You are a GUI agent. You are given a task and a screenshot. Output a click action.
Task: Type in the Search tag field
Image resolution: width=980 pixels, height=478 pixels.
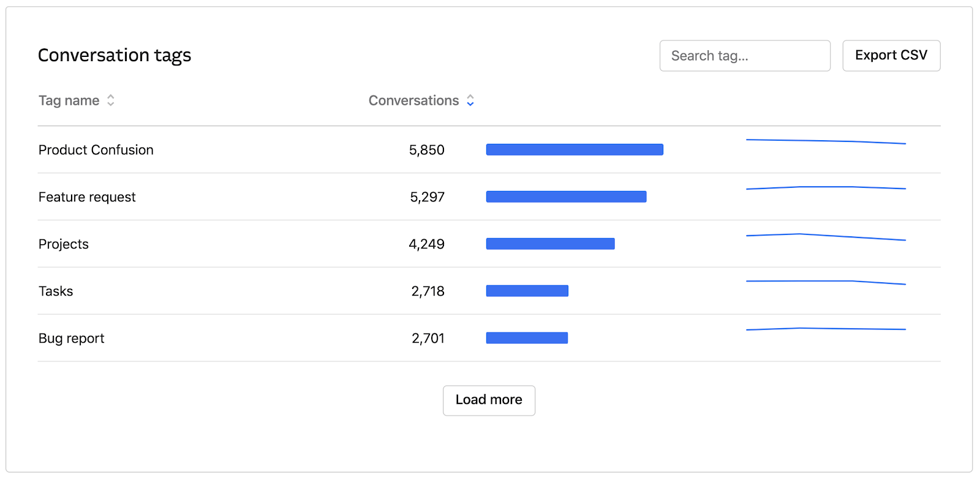point(744,56)
